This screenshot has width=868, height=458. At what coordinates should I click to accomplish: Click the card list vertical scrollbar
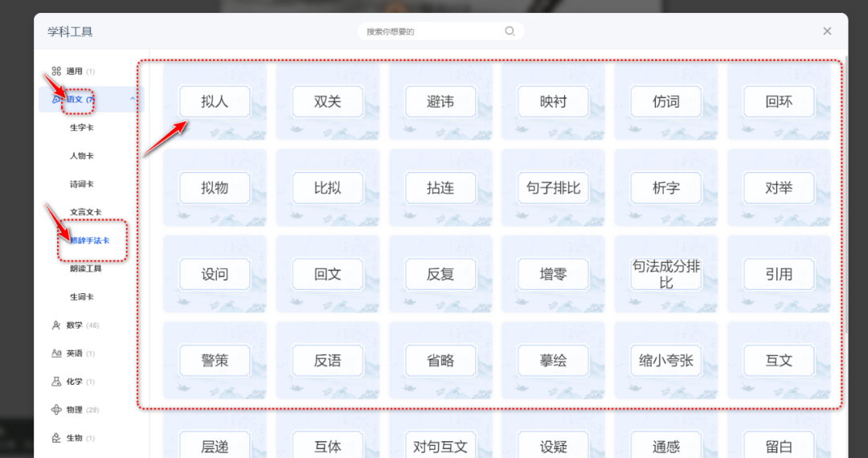(x=845, y=194)
